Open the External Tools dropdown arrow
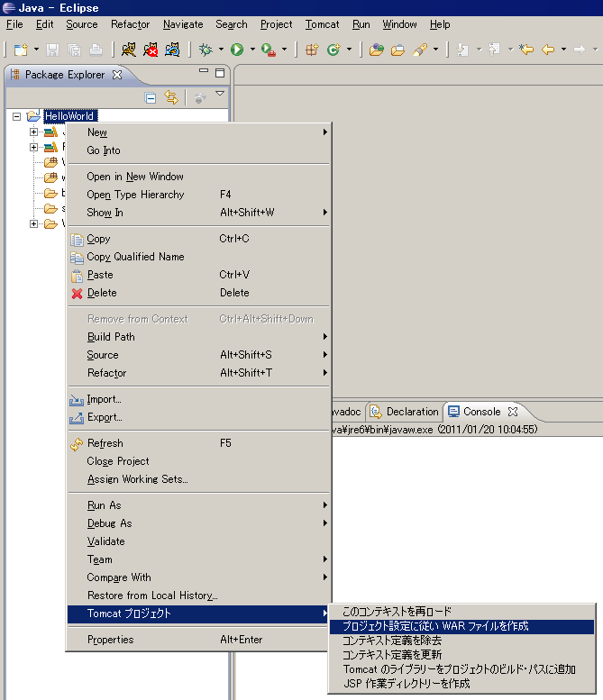The height and width of the screenshot is (700, 603). point(284,50)
